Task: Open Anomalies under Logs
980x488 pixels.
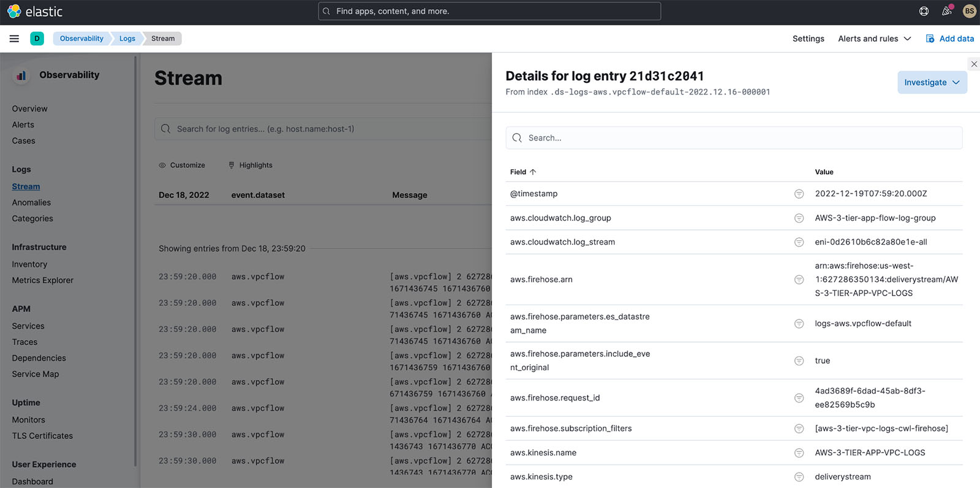Action: point(31,202)
